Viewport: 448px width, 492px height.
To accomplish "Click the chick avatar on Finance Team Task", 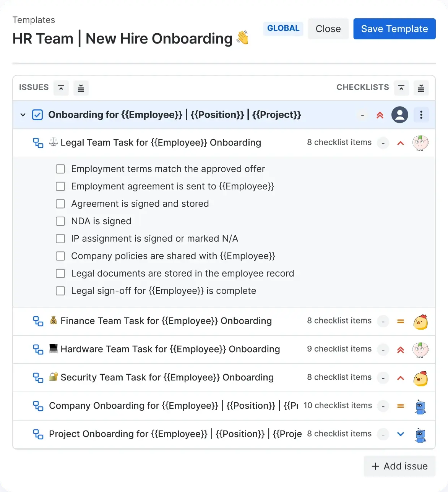I will [x=420, y=322].
